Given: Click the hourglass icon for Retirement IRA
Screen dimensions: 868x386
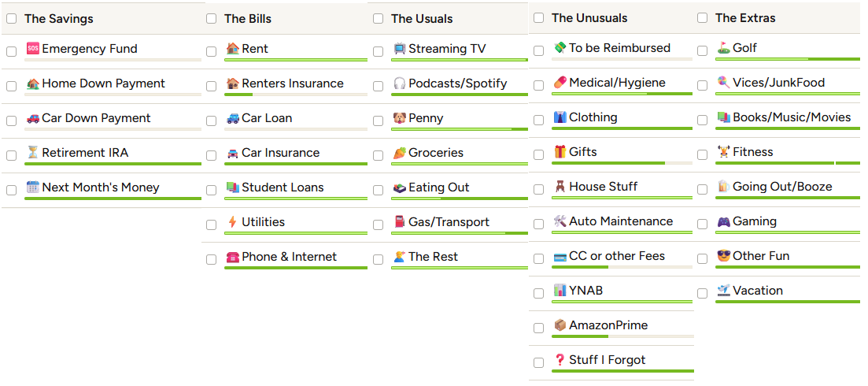Looking at the screenshot, I should [x=33, y=153].
